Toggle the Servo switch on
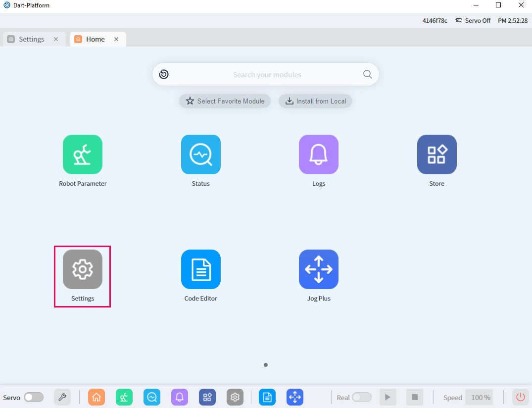 tap(34, 397)
